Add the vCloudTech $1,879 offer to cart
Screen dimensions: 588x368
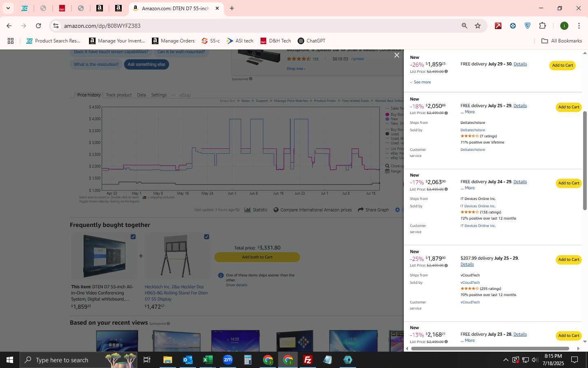coord(568,260)
